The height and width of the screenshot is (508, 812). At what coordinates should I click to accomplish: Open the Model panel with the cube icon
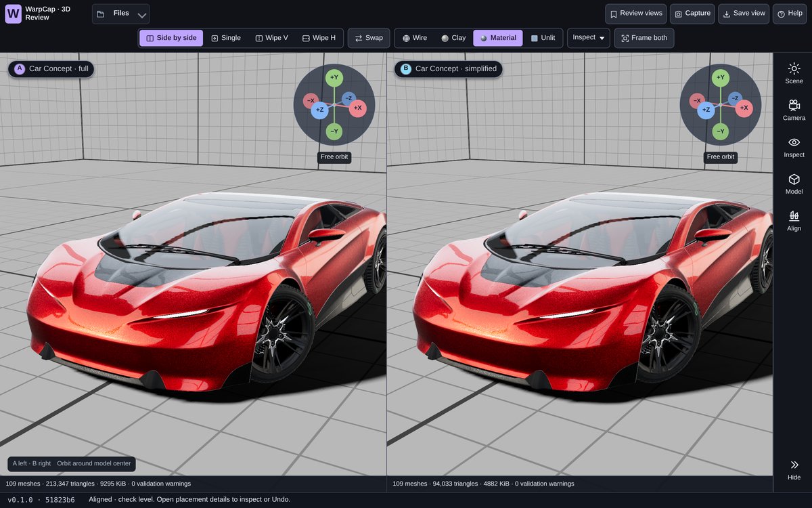coord(794,184)
